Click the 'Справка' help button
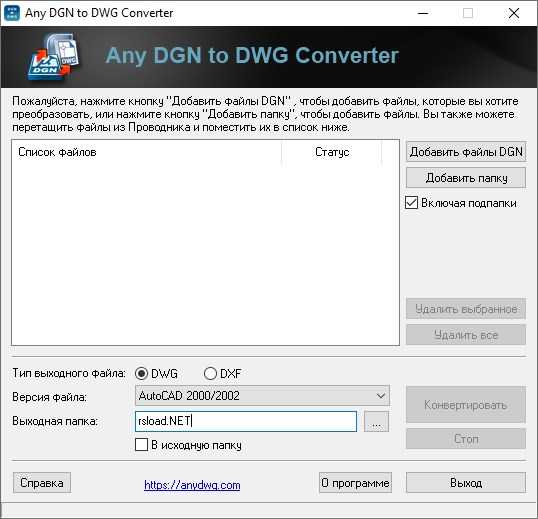Viewport: 538px width, 519px height. click(x=42, y=483)
